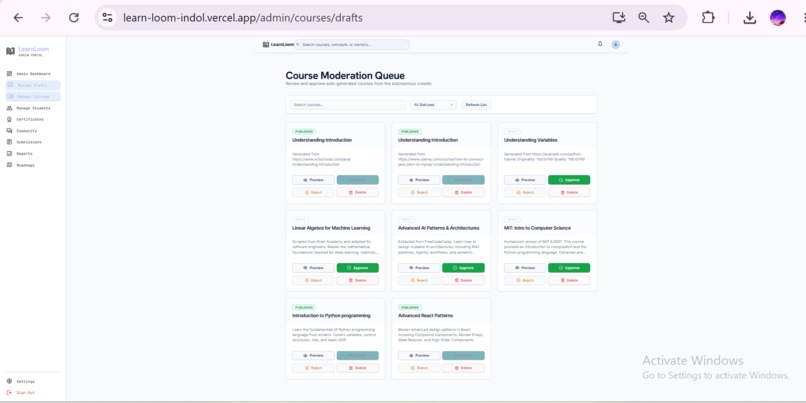This screenshot has width=806, height=403.
Task: Preview the udemy Understanding Introduction course
Action: pos(419,180)
